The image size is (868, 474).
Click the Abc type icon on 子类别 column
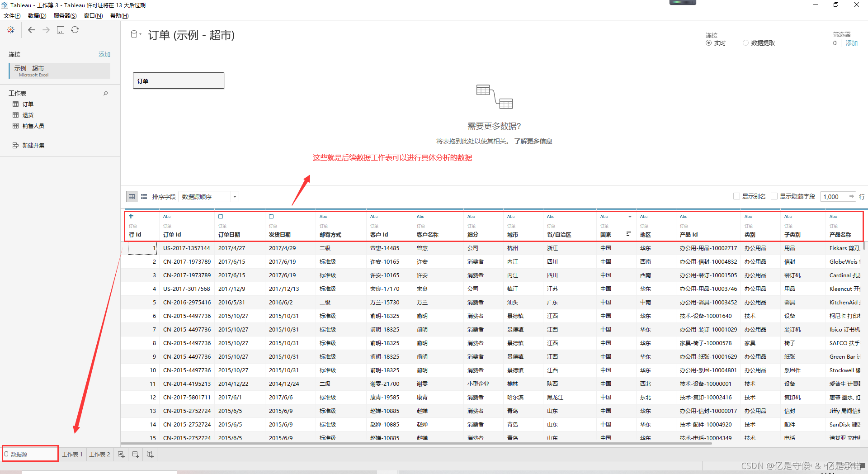pos(788,216)
